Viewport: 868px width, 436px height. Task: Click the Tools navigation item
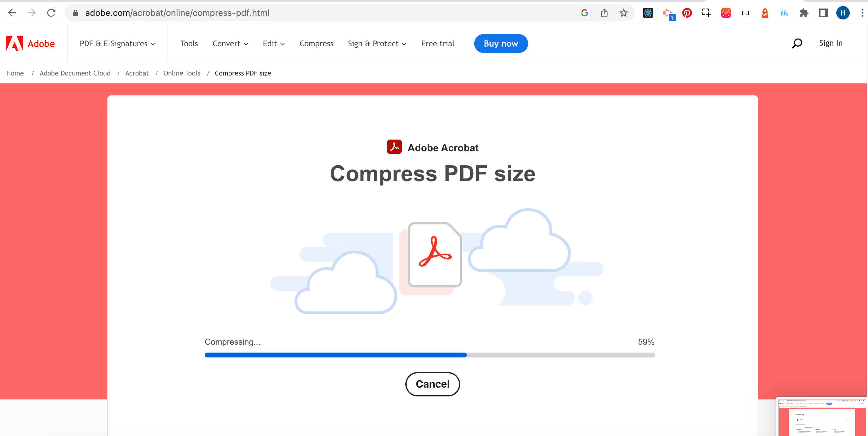coord(189,43)
